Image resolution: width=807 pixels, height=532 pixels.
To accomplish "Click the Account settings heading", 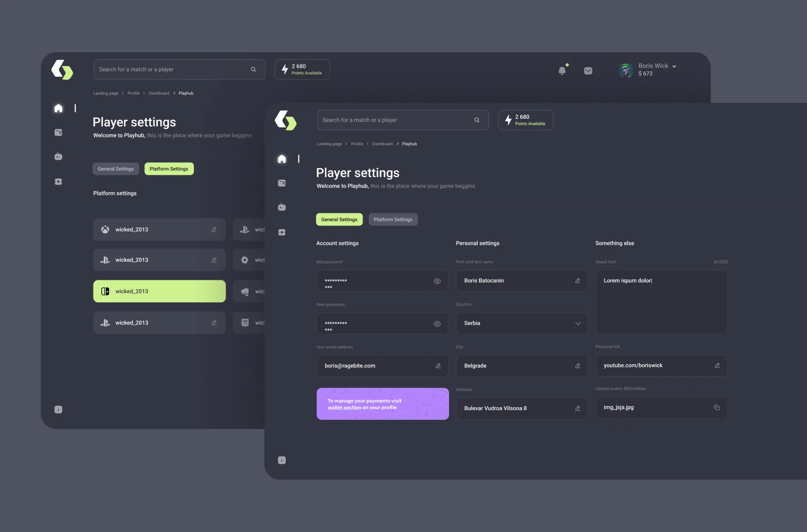I will [338, 243].
